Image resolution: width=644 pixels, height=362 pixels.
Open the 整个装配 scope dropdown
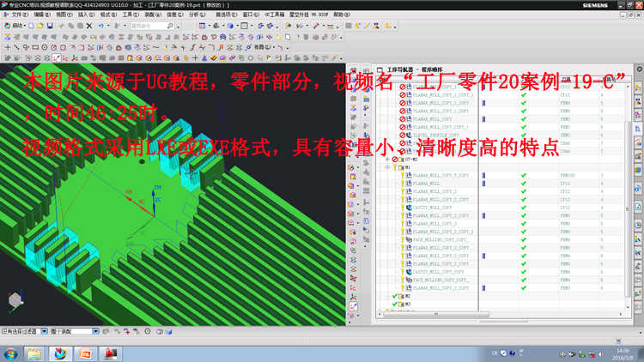[x=95, y=331]
